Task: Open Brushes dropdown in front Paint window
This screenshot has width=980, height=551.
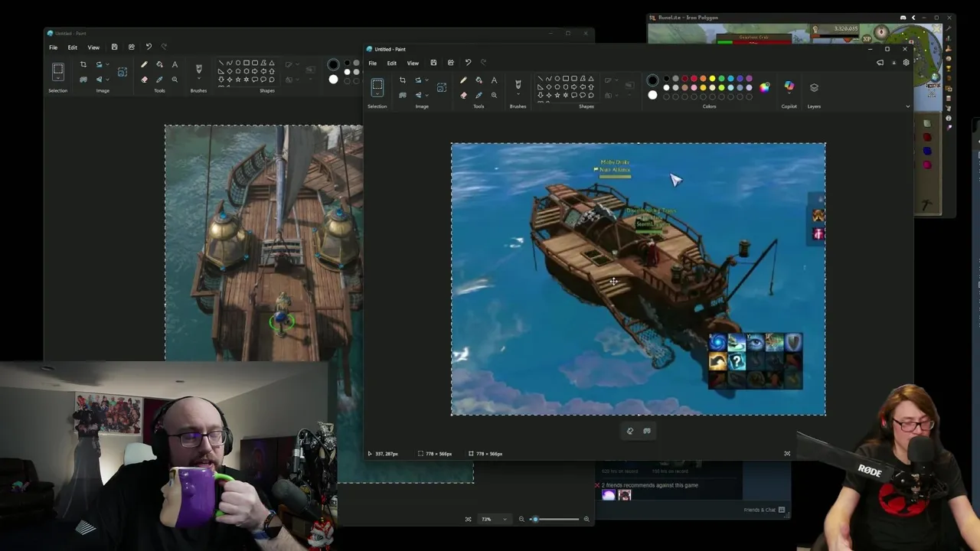Action: 518,94
